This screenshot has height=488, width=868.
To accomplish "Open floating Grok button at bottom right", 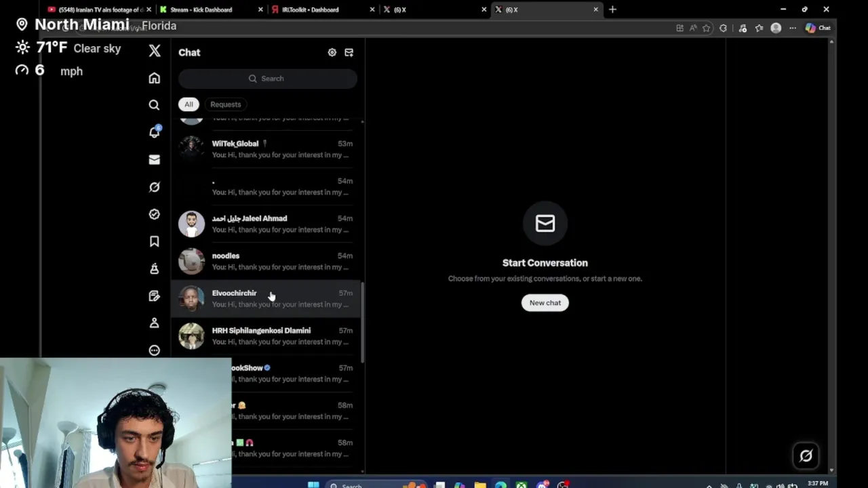I will (x=806, y=456).
